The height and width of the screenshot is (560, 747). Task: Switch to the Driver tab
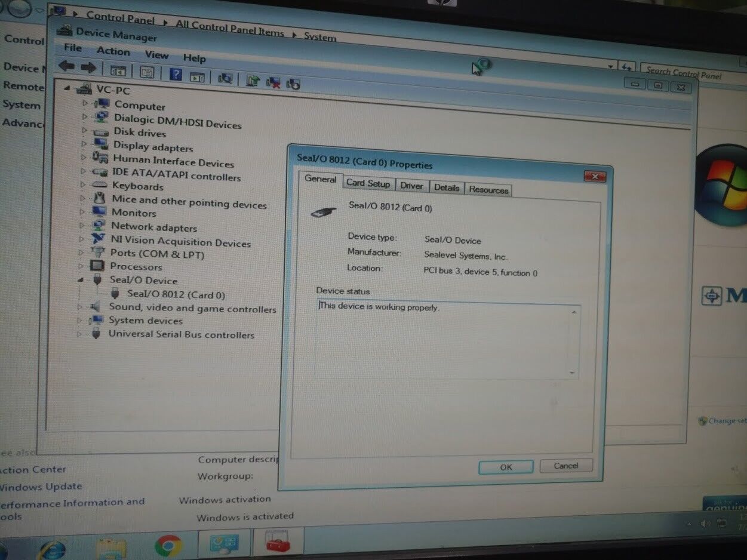[411, 186]
